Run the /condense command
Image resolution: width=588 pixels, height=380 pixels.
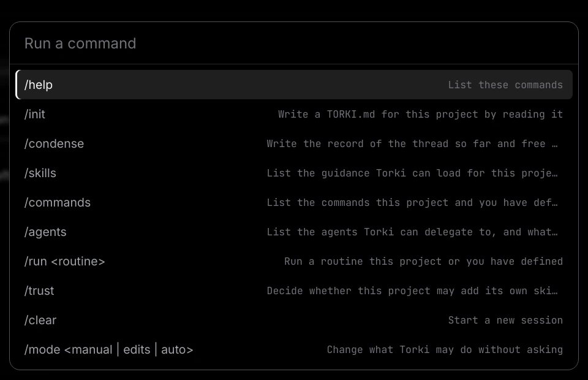tap(294, 143)
